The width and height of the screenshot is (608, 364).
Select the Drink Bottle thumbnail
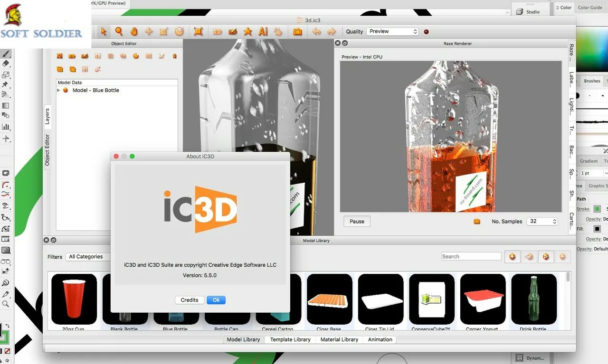[534, 299]
